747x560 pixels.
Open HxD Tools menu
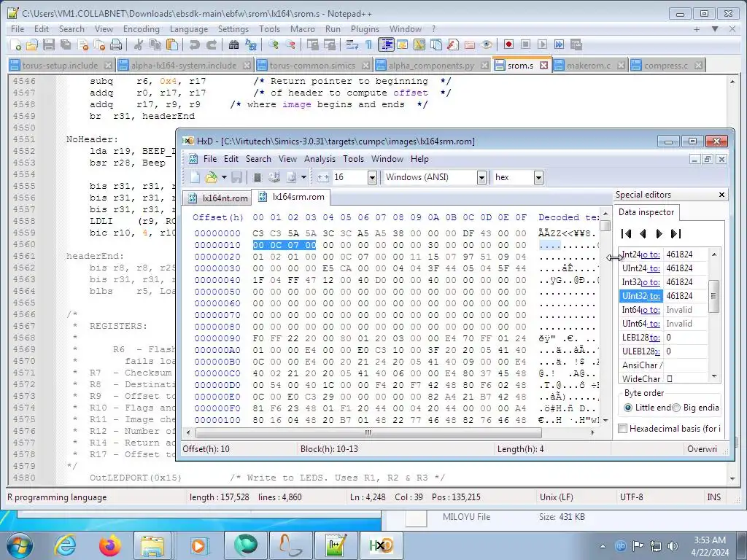point(354,159)
